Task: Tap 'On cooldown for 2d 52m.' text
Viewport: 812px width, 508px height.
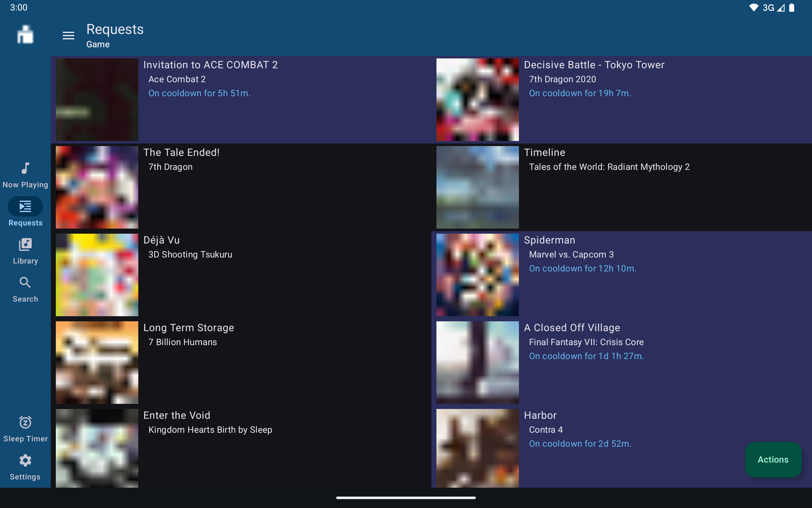Action: point(580,444)
